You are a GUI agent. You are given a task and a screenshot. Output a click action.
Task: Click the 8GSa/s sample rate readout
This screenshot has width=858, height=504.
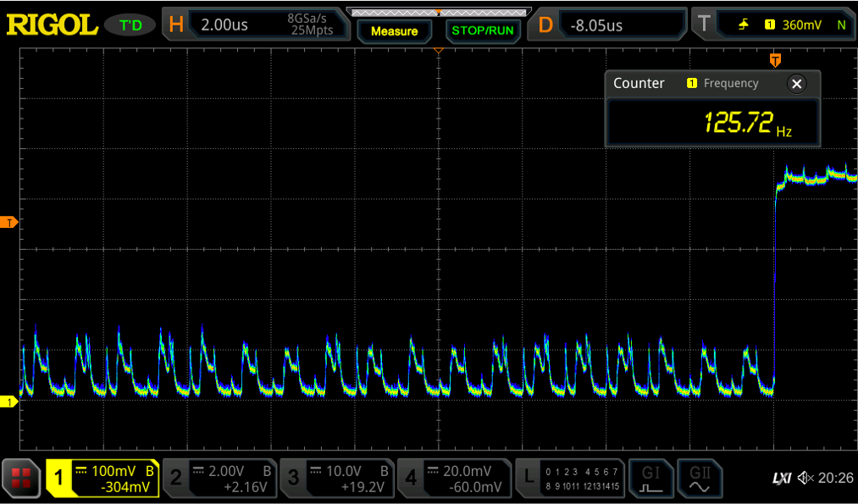[x=307, y=19]
